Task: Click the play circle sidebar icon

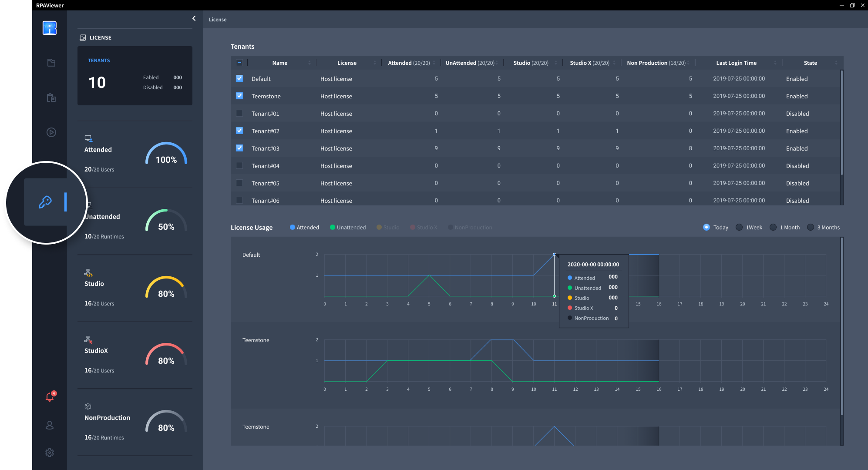Action: [x=51, y=132]
